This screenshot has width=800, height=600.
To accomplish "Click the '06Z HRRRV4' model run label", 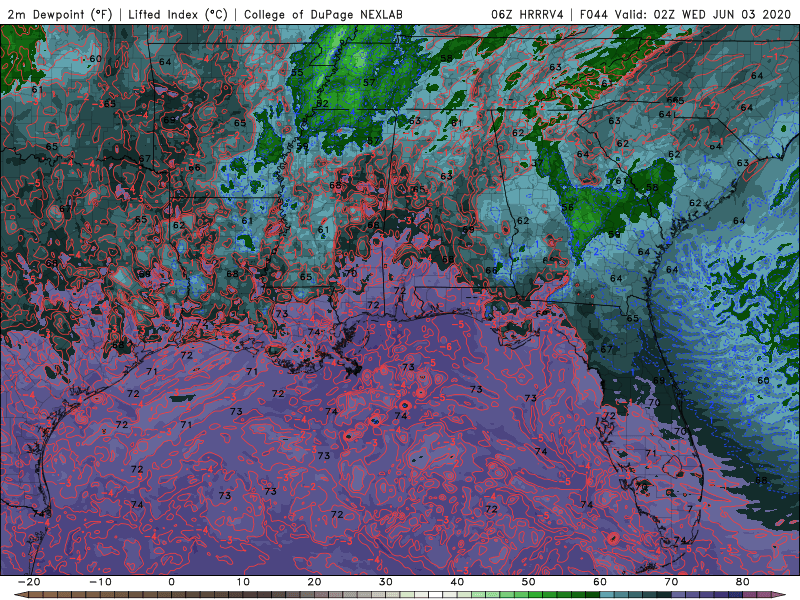I will click(527, 14).
